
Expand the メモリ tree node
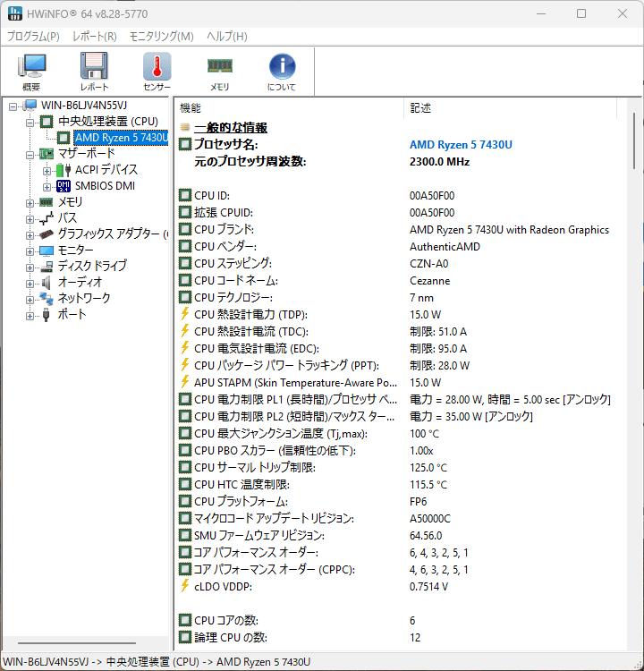click(30, 202)
